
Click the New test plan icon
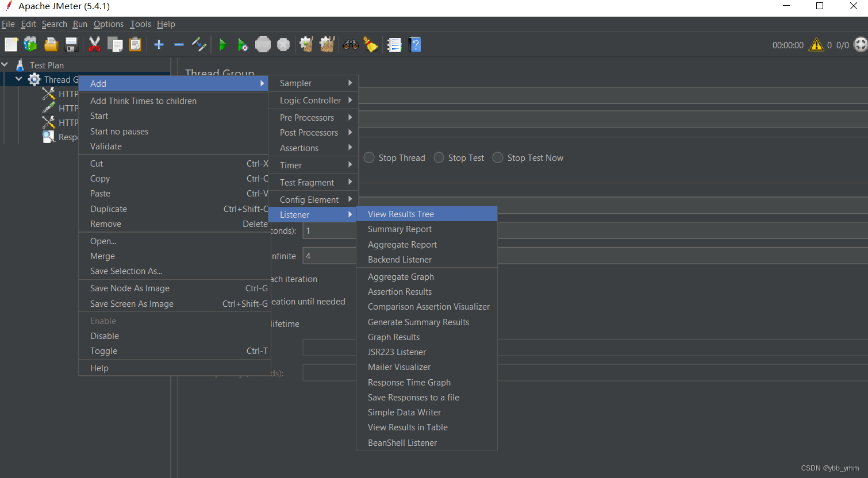point(11,44)
